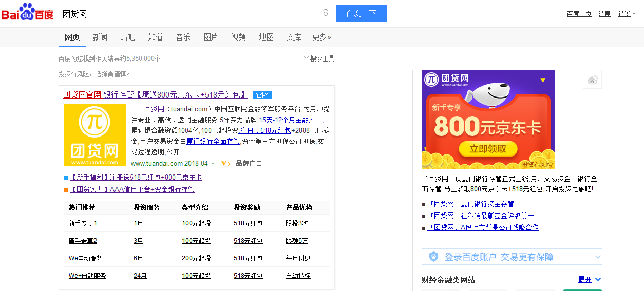644x291 pixels.
Task: Click the 投资服务 table header
Action: pyautogui.click(x=147, y=207)
